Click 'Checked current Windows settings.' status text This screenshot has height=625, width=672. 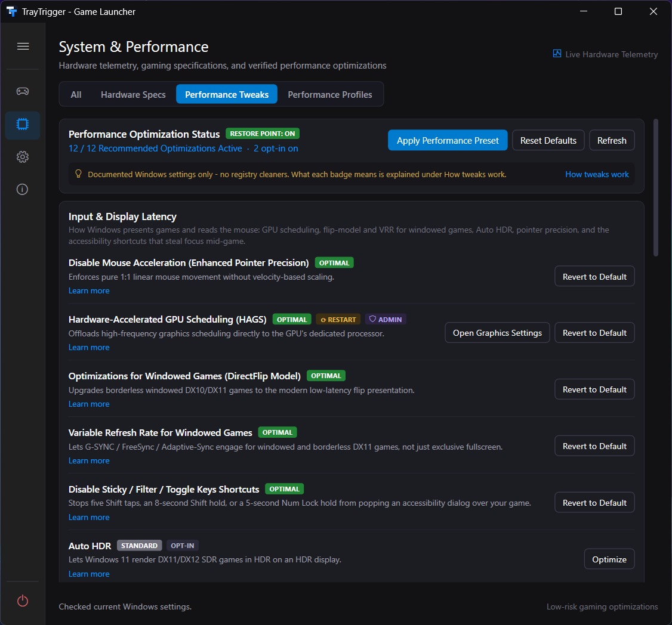125,607
